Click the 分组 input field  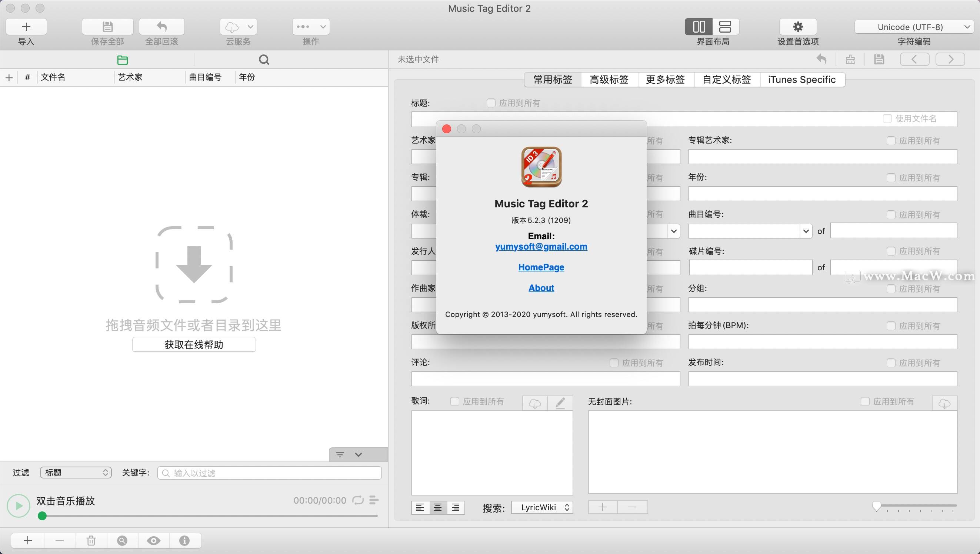coord(823,305)
